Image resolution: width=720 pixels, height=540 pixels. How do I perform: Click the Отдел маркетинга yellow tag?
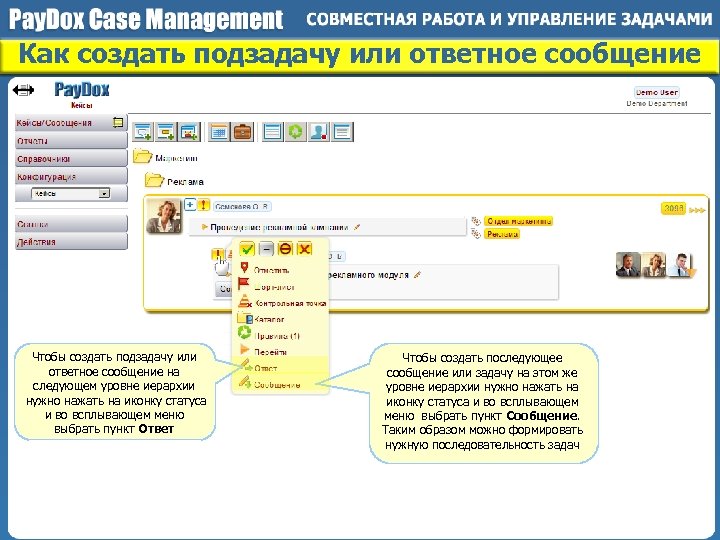click(519, 221)
